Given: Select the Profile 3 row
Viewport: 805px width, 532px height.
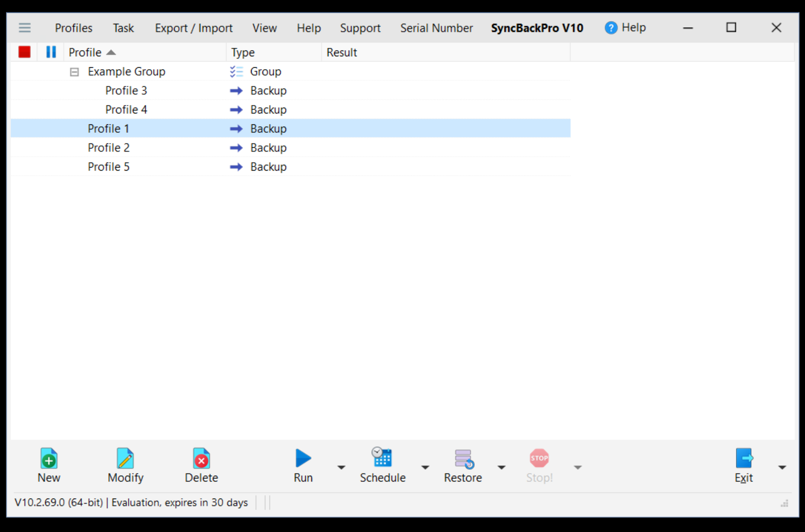Looking at the screenshot, I should pos(291,91).
